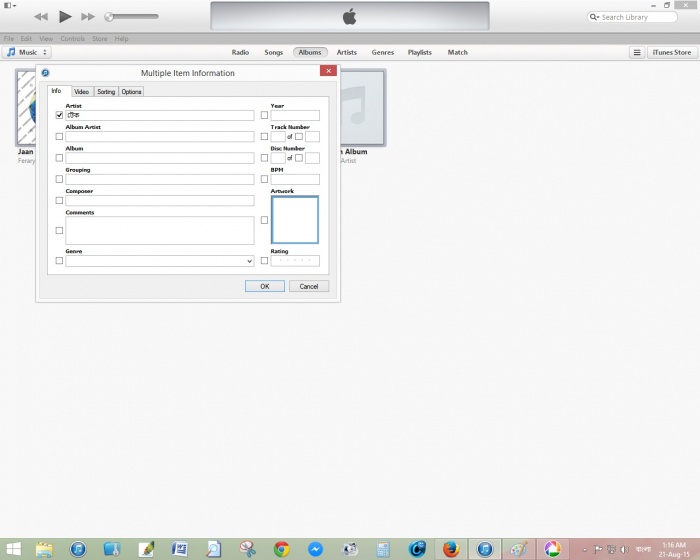Check the Year checkbox
Screen dimensions: 700x560
264,115
